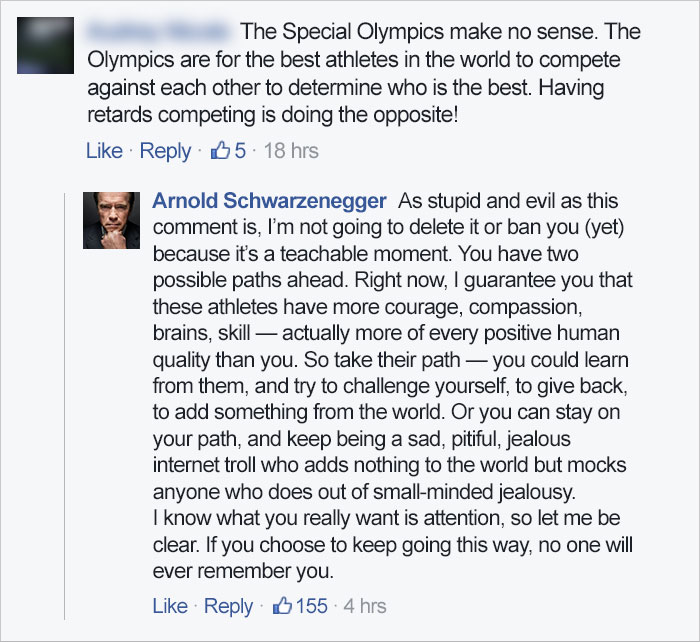Open the 4 hrs timestamp
The width and height of the screenshot is (700, 642).
coord(365,606)
